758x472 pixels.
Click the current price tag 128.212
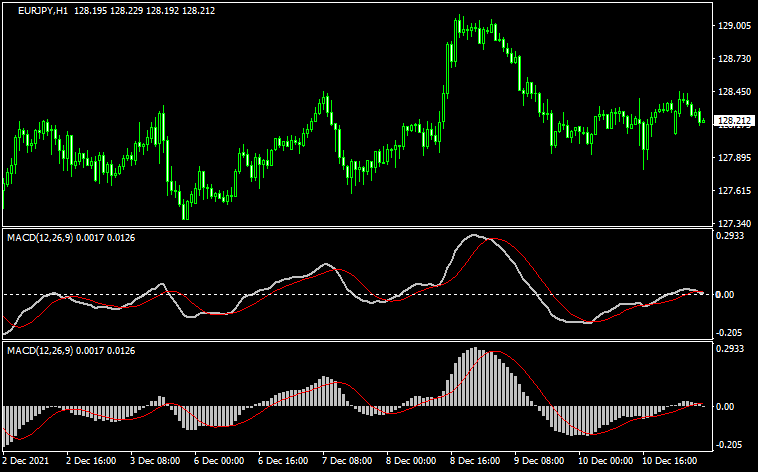tap(734, 121)
